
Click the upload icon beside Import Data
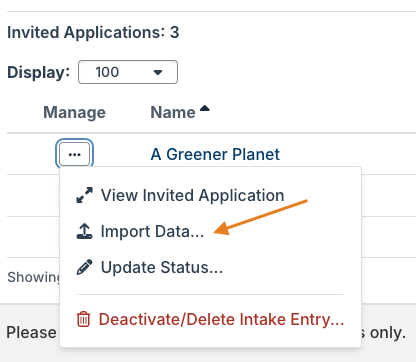coord(84,231)
